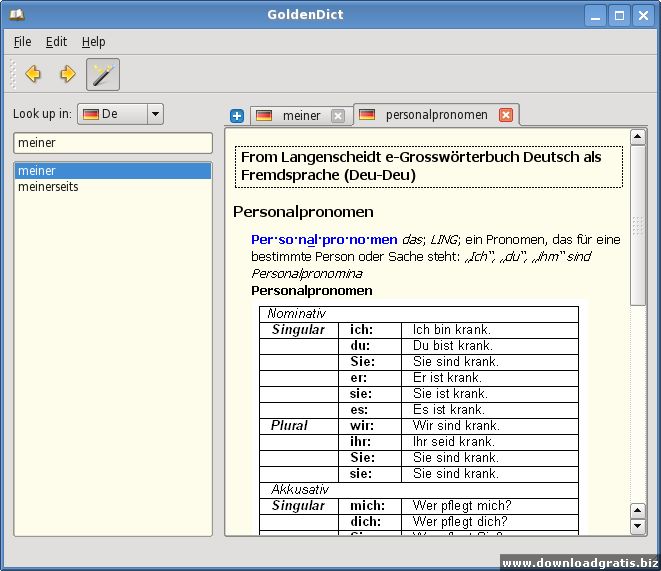This screenshot has width=661, height=571.
Task: Click the 'Sie ist krank.' cell
Action: click(x=490, y=394)
